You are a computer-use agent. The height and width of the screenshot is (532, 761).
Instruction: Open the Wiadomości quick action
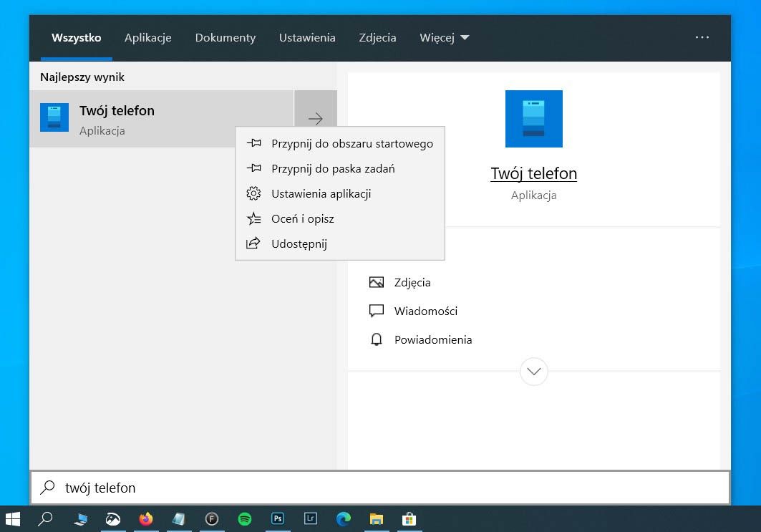point(414,311)
